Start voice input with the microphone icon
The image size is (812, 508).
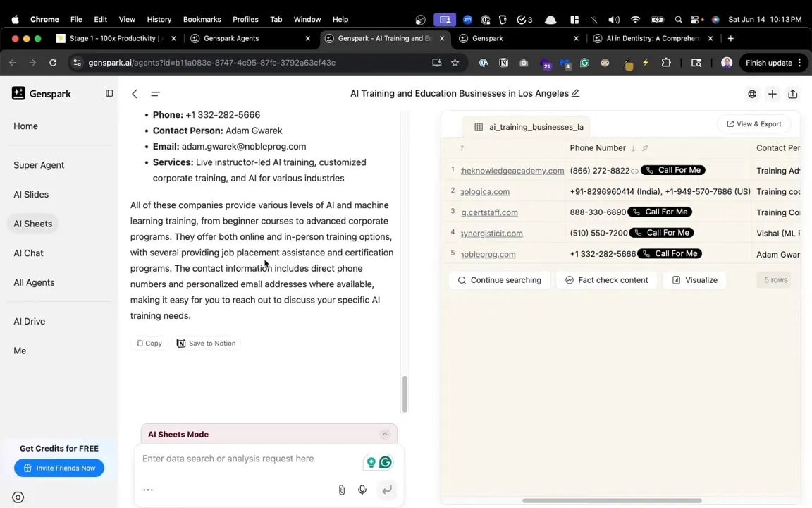362,490
